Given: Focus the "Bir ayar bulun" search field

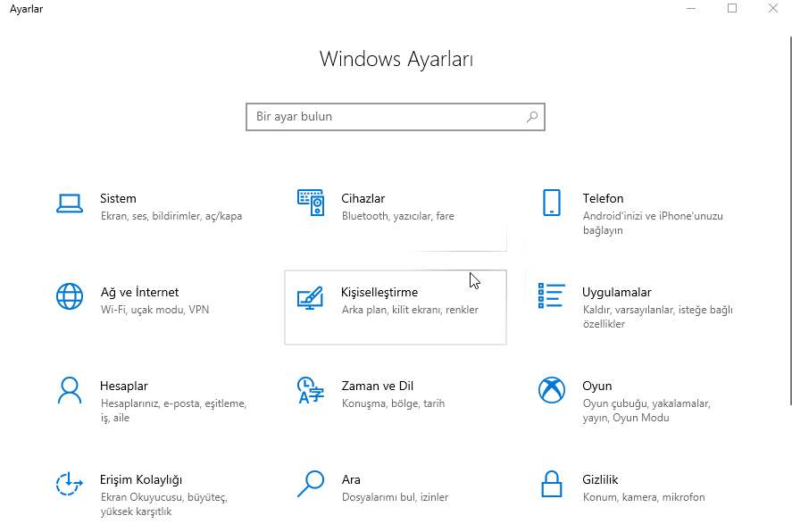Looking at the screenshot, I should [396, 117].
